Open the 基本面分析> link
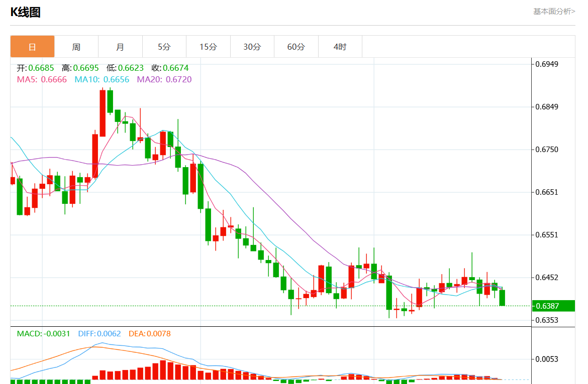 [x=554, y=12]
